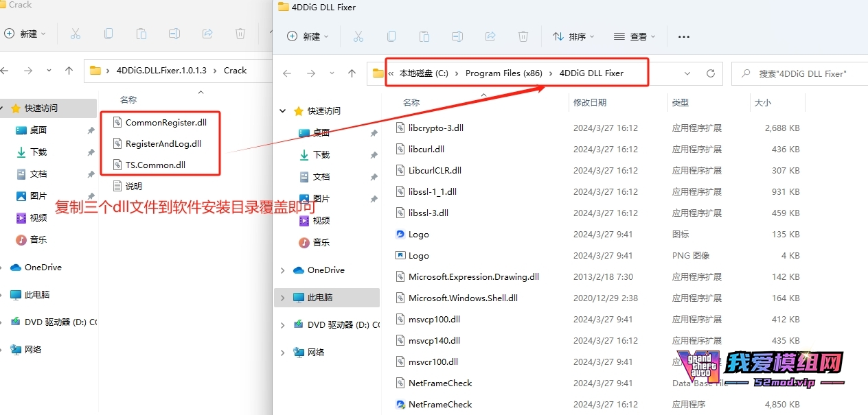868x415 pixels.
Task: Select 下载 in the Crack window sidebar
Action: (38, 152)
